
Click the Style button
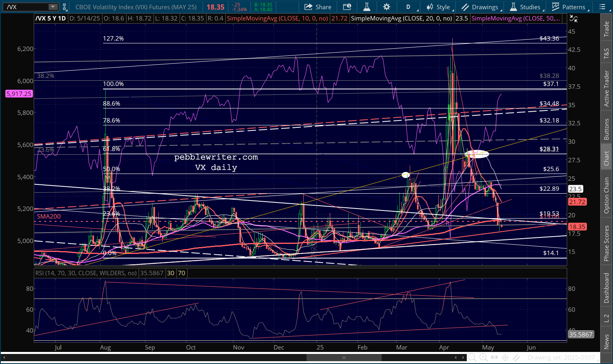coord(439,7)
